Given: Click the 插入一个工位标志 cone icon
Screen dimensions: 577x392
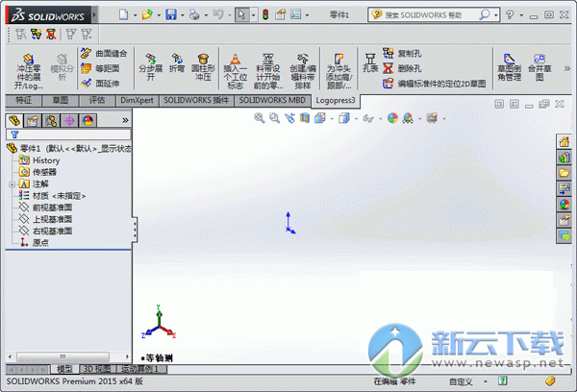Looking at the screenshot, I should coord(236,60).
